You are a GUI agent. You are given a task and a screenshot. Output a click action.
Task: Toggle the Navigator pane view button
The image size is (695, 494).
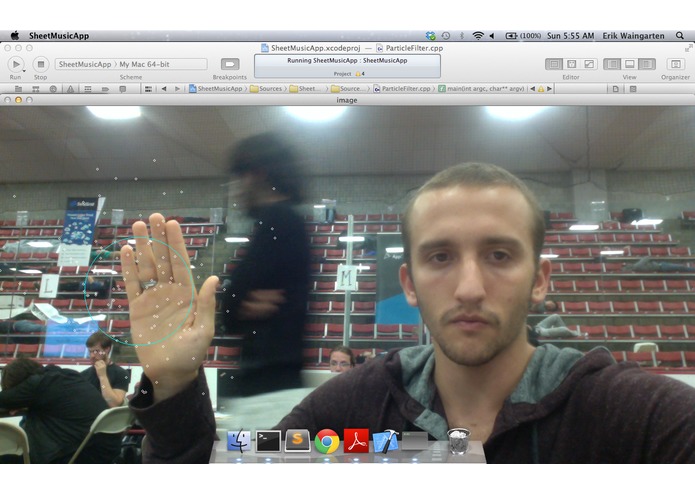click(612, 64)
